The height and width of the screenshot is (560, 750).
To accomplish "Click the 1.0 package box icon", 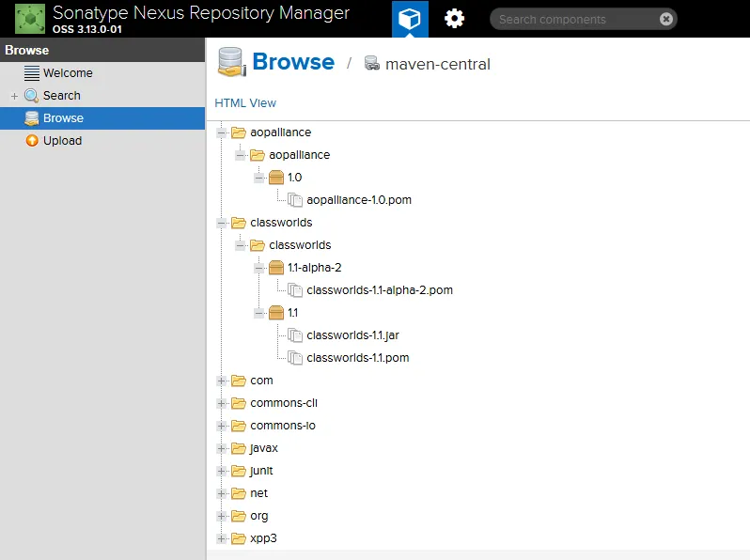I will pos(276,178).
